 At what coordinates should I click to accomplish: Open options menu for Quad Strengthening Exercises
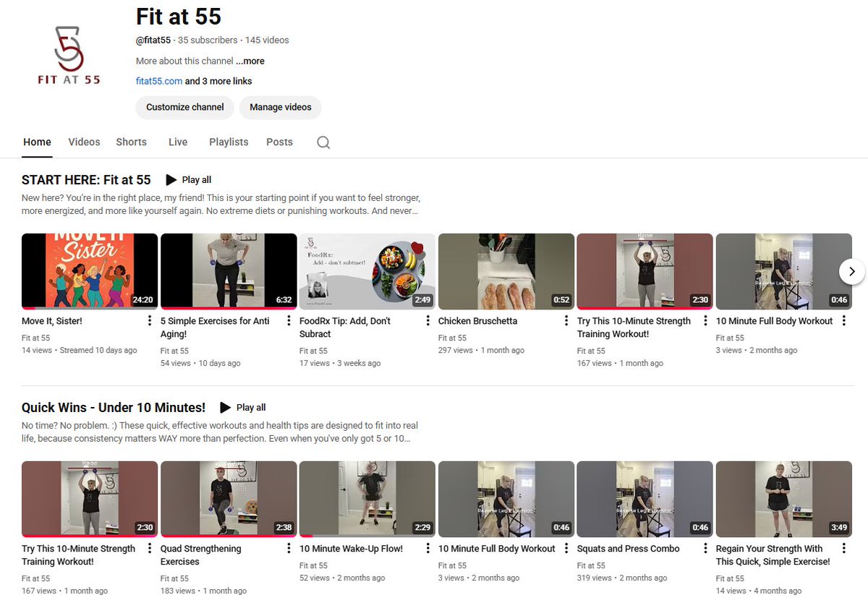[289, 549]
